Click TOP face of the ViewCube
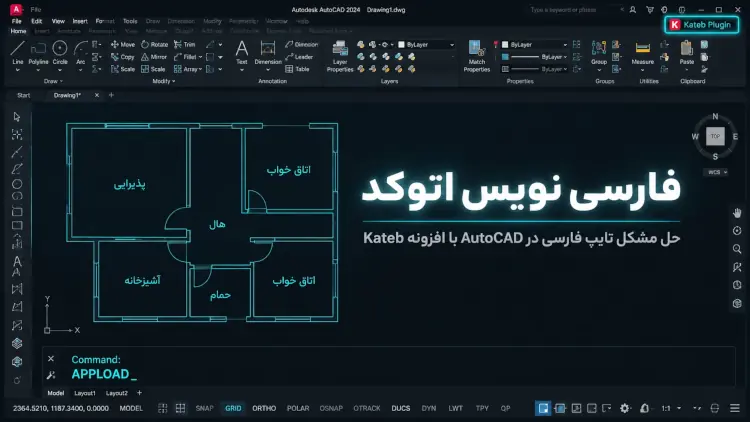 [715, 136]
